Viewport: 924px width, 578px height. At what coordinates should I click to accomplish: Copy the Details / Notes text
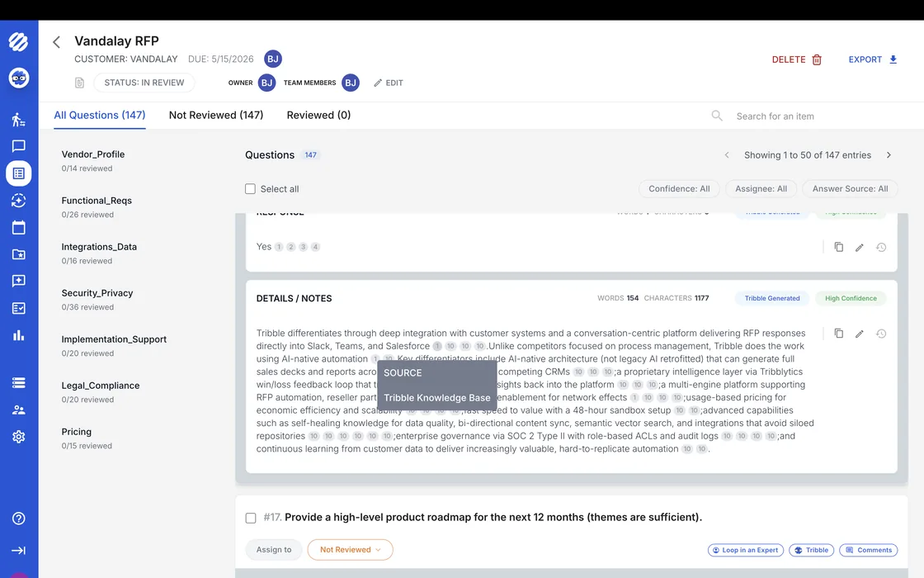click(838, 334)
